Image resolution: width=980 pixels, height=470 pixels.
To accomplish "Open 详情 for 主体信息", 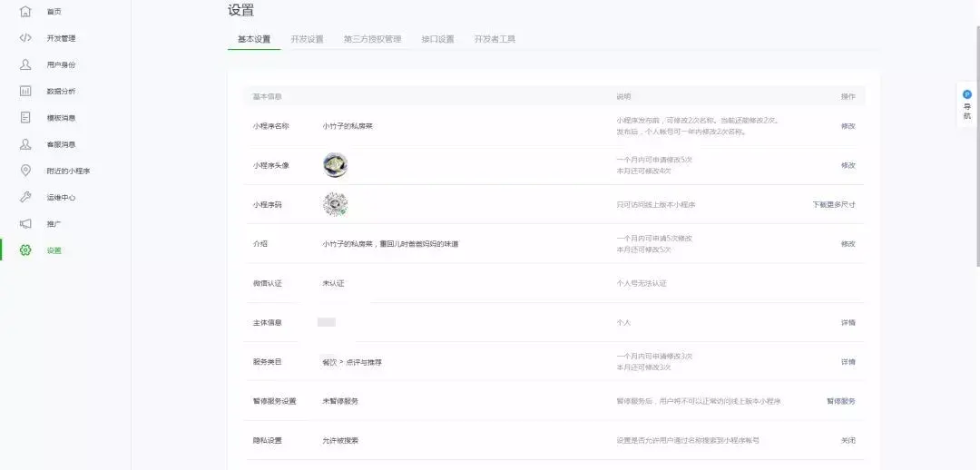I will tap(848, 322).
